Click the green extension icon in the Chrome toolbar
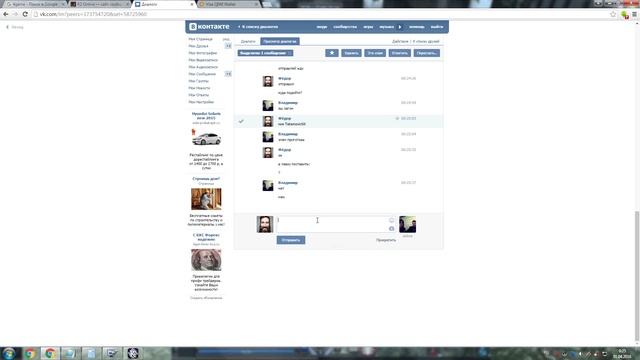Image resolution: width=640 pixels, height=360 pixels. [624, 14]
